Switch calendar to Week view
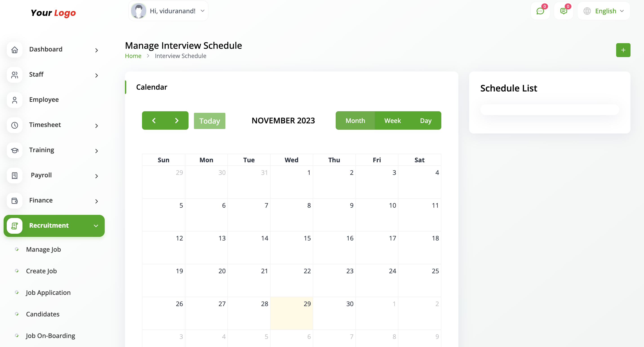The width and height of the screenshot is (644, 347). 392,120
